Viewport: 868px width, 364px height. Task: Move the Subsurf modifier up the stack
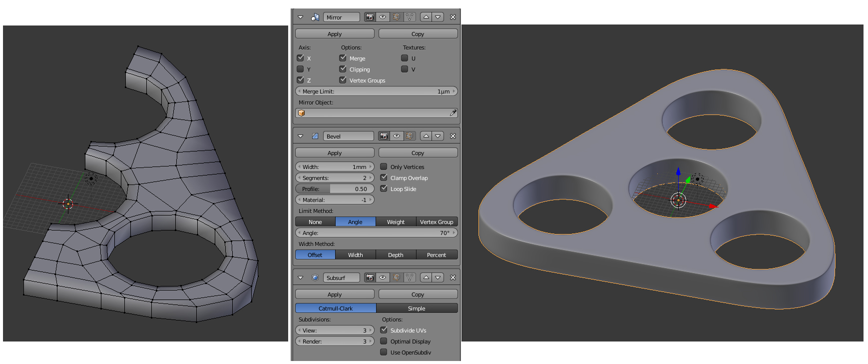[426, 277]
